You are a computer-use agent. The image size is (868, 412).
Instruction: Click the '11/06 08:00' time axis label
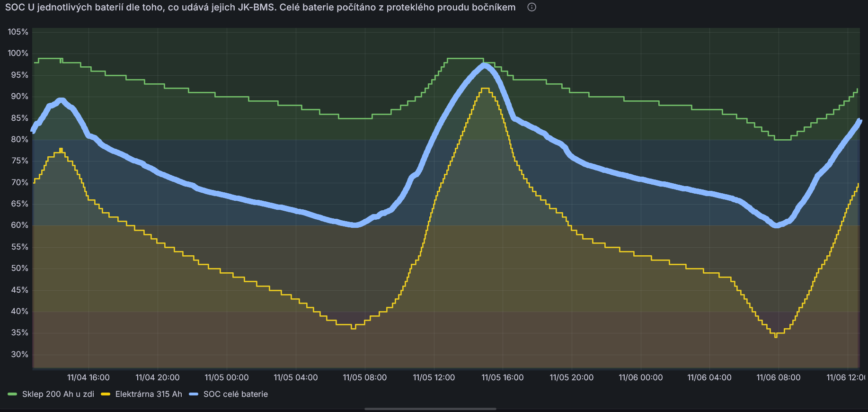779,377
